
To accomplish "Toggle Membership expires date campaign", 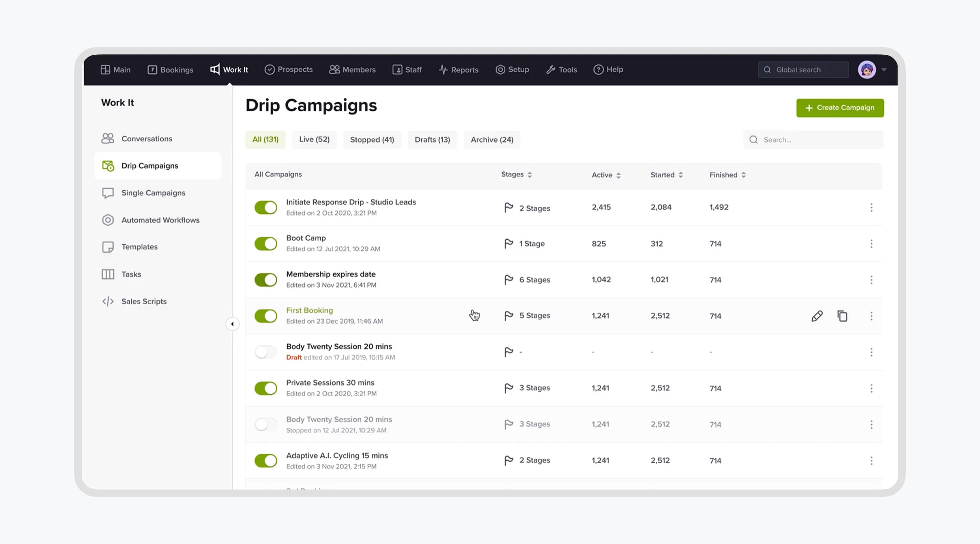I will [x=266, y=280].
